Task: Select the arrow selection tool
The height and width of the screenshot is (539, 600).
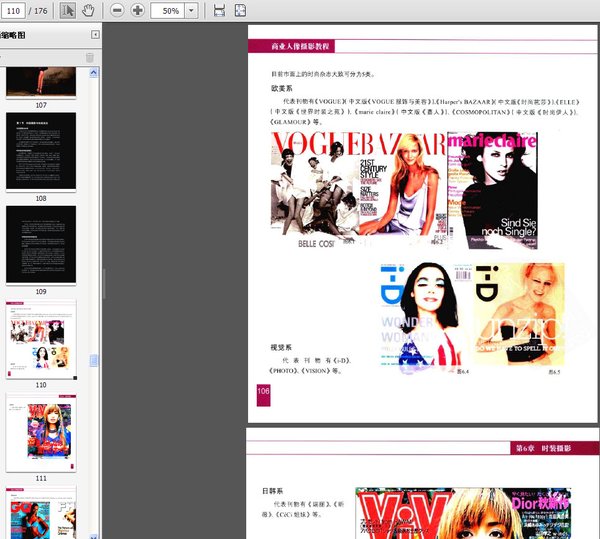Action: tap(68, 10)
